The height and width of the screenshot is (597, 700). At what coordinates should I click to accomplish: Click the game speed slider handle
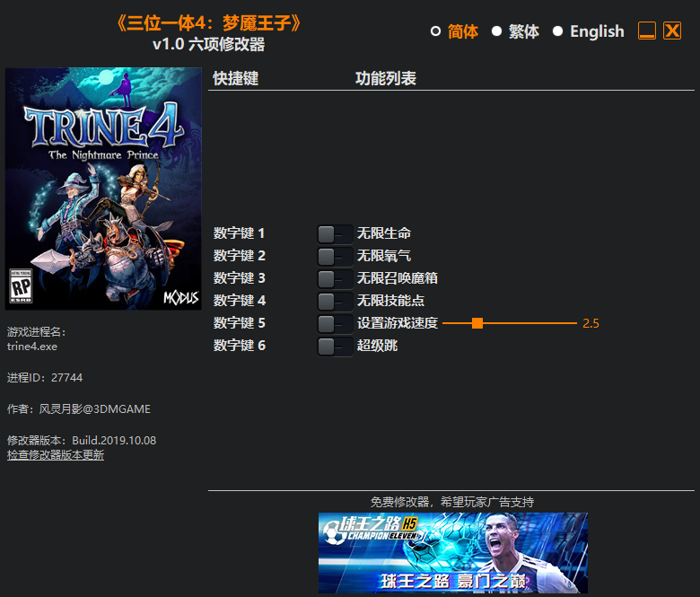click(x=477, y=323)
